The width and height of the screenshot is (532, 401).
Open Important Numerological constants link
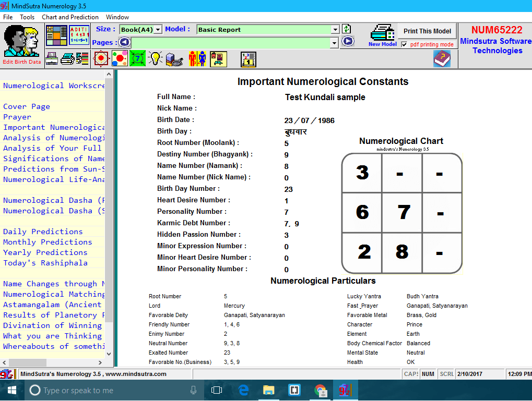[54, 127]
